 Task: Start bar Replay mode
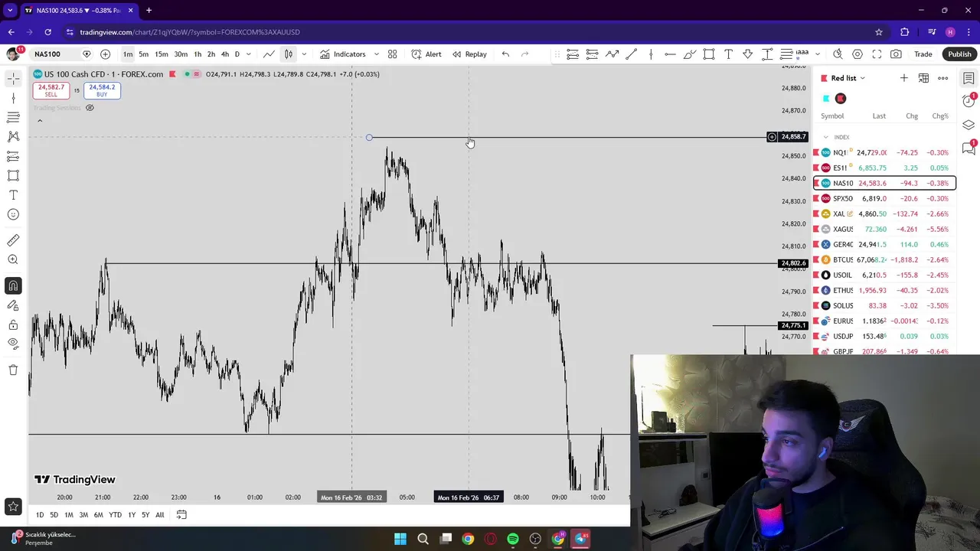469,54
